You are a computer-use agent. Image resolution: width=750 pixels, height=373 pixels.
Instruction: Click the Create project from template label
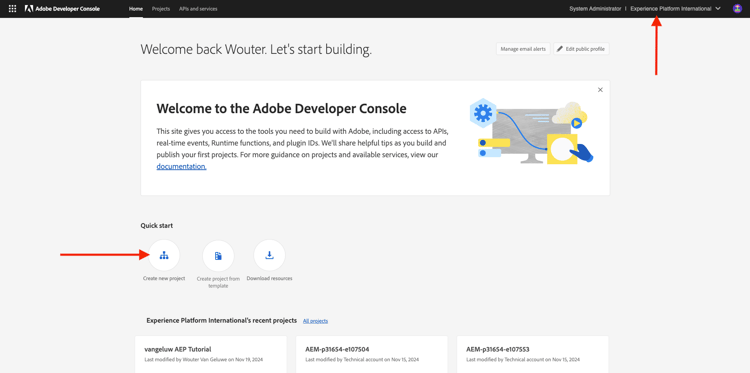[218, 282]
